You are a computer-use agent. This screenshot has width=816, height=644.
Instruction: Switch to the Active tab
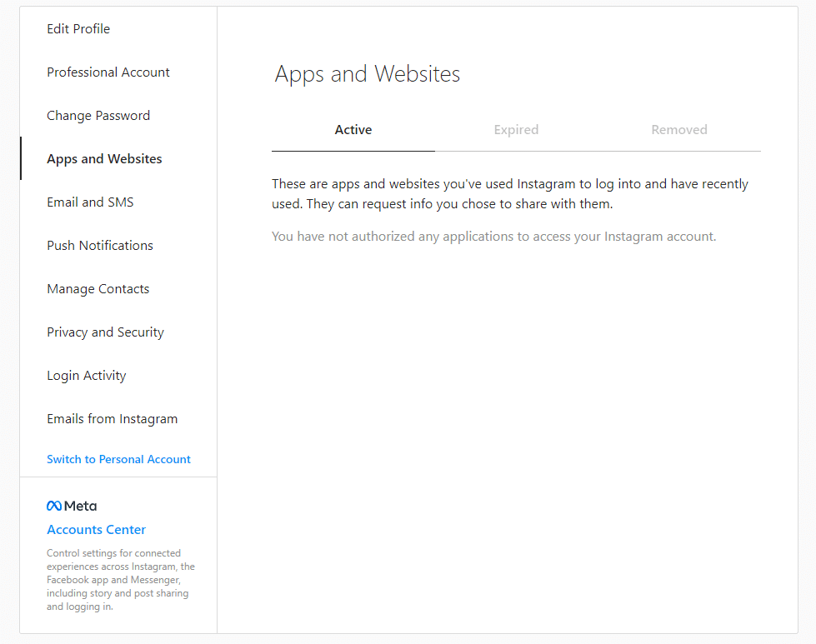[353, 129]
